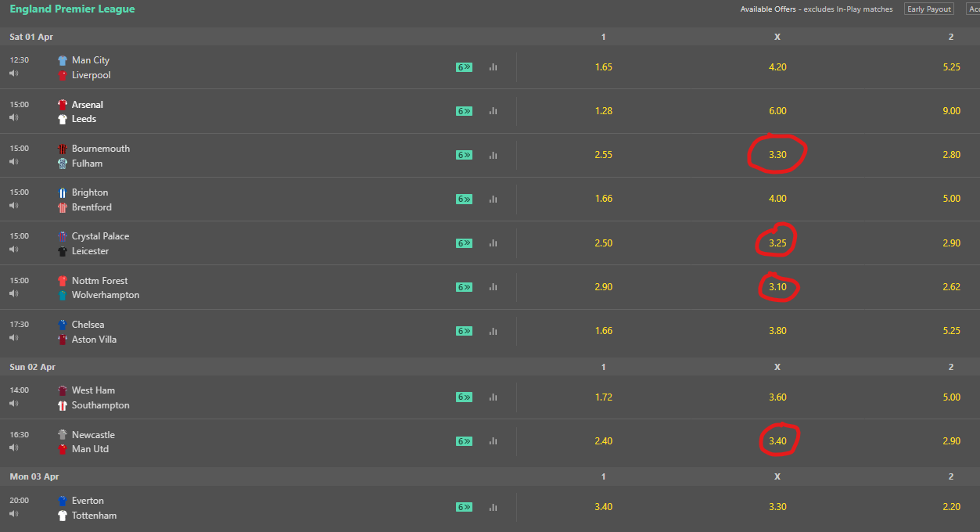Choose Nottm Forest home win at 2.90
Image resolution: width=980 pixels, height=532 pixels.
coord(603,287)
